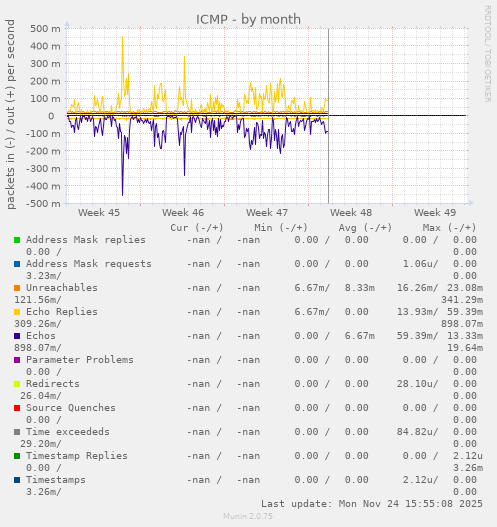
Task: Click the 'Avg (-/+)' column header
Action: coord(365,228)
